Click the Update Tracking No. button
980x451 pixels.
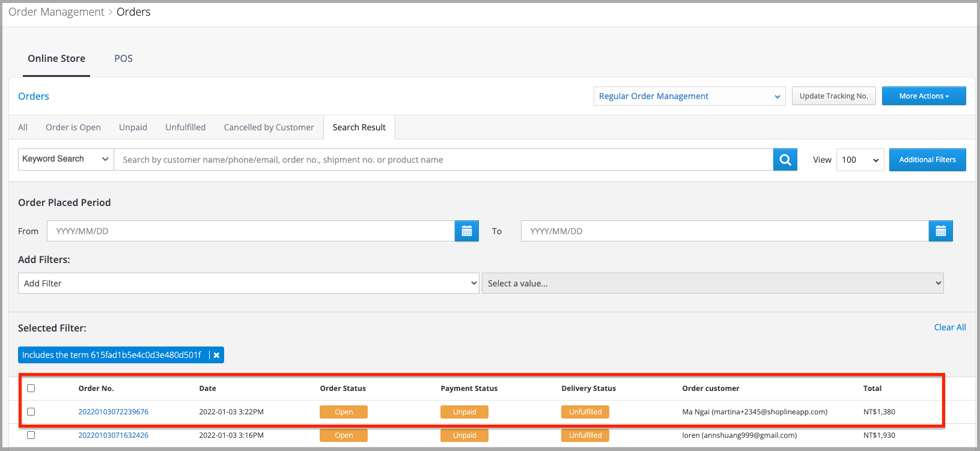833,96
